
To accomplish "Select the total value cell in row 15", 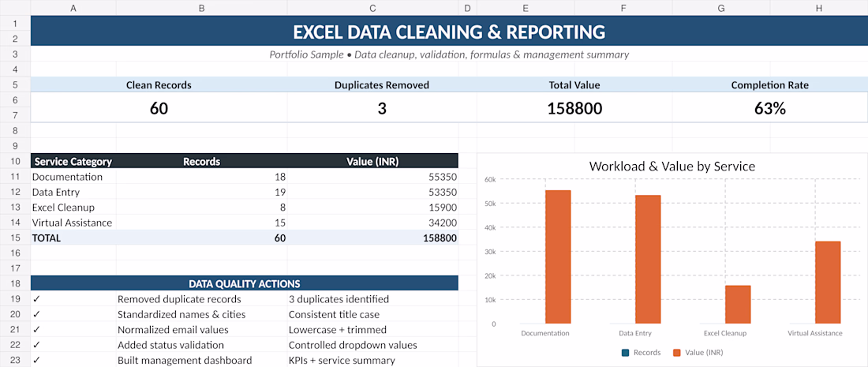I will pyautogui.click(x=372, y=238).
